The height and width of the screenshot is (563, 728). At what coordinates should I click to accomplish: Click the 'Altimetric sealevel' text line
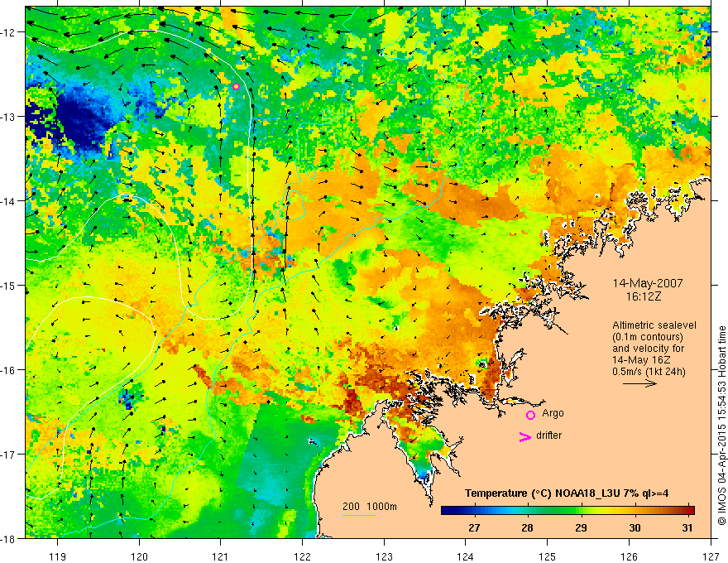[x=654, y=325]
